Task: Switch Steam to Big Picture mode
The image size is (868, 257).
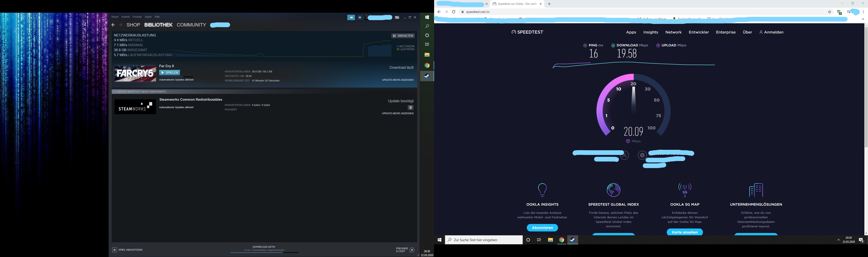Action: [397, 18]
